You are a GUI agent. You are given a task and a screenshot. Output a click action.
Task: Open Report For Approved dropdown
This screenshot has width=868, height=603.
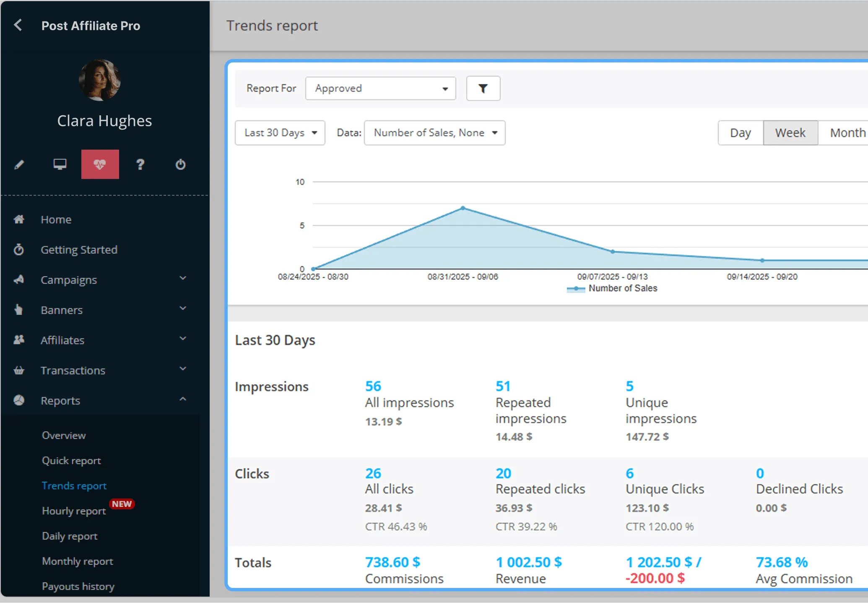point(380,88)
